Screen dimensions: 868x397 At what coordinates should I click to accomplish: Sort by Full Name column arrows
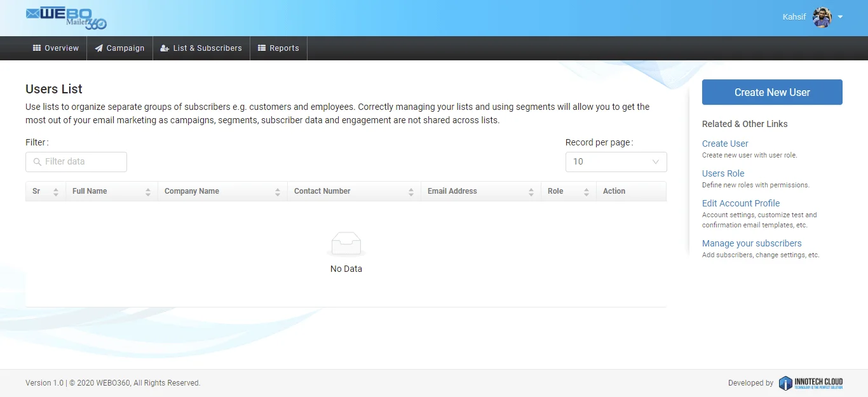[148, 192]
